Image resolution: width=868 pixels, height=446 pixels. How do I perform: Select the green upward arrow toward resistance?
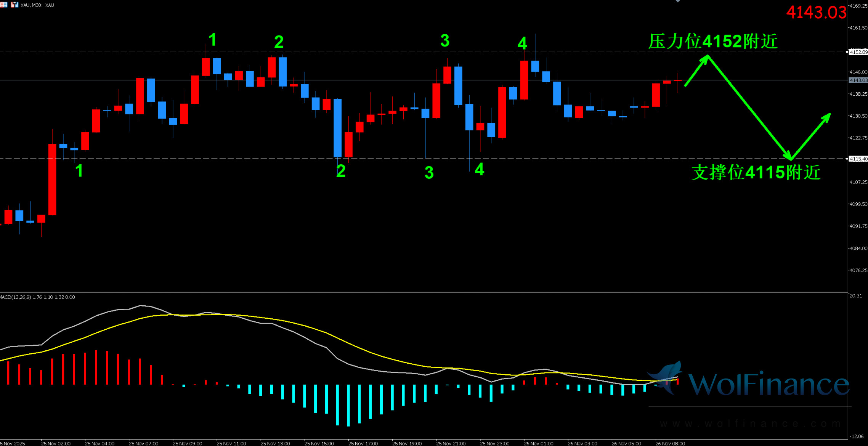click(696, 71)
